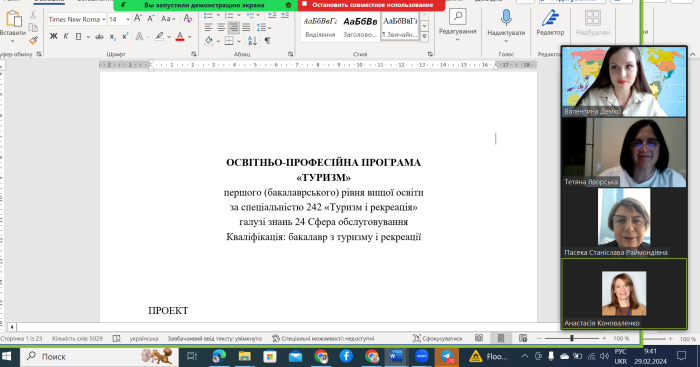The width and height of the screenshot is (700, 367).
Task: Select Валентина Демко video thumbnail
Action: click(624, 81)
